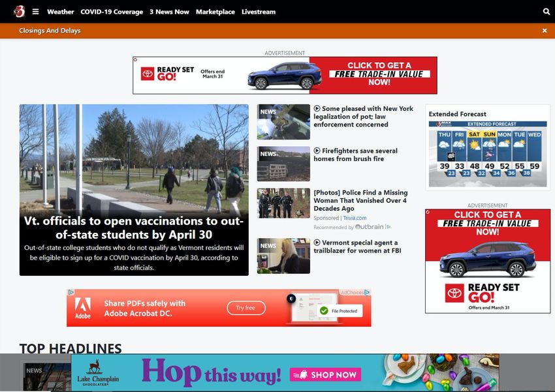Click the summary text 'Out-of-state college students who do not qualify'

134,258
